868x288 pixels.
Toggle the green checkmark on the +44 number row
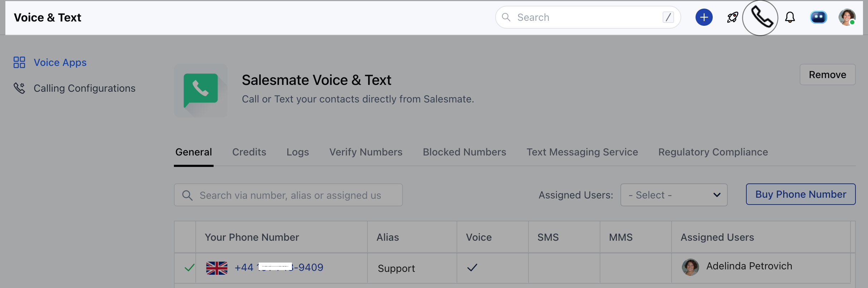click(x=189, y=267)
